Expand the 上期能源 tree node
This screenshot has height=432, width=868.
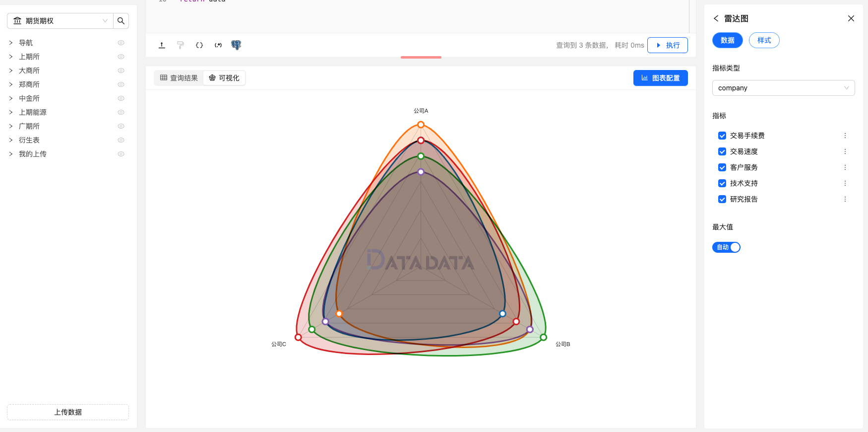pyautogui.click(x=11, y=112)
